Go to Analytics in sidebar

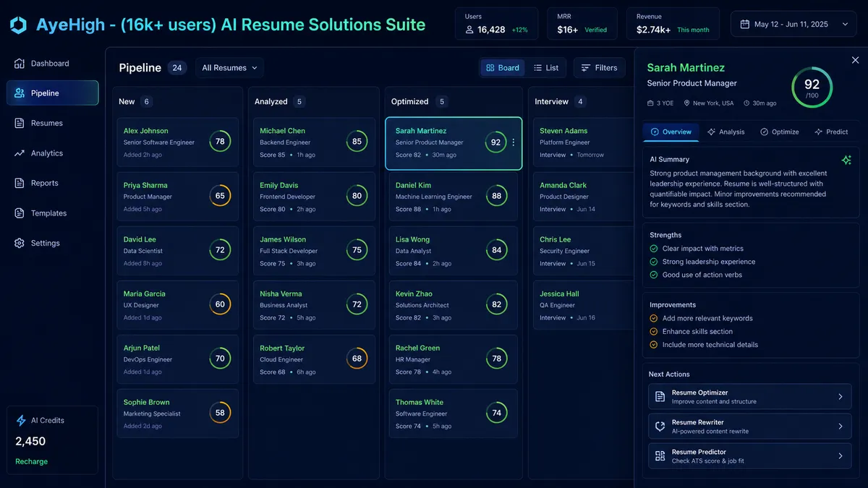52,153
